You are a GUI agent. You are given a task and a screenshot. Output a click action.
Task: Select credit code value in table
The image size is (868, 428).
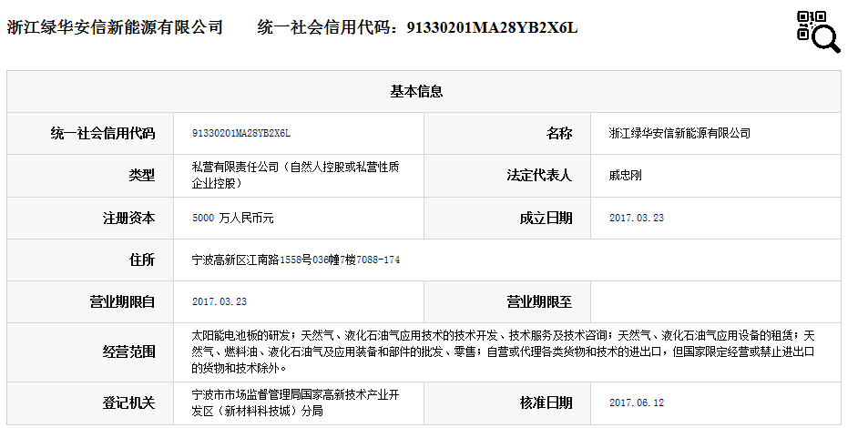tap(241, 134)
